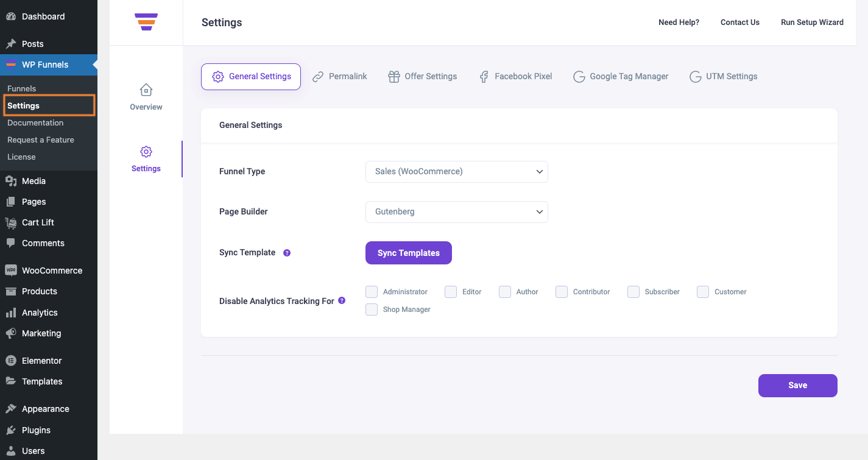This screenshot has width=868, height=460.
Task: Click the WP Funnels sidebar menu icon
Action: [x=11, y=65]
